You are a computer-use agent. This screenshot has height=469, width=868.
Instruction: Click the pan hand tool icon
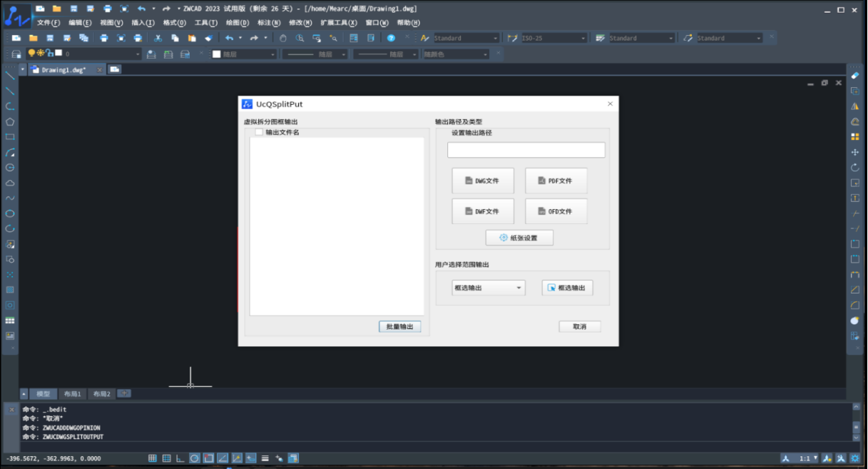click(283, 39)
